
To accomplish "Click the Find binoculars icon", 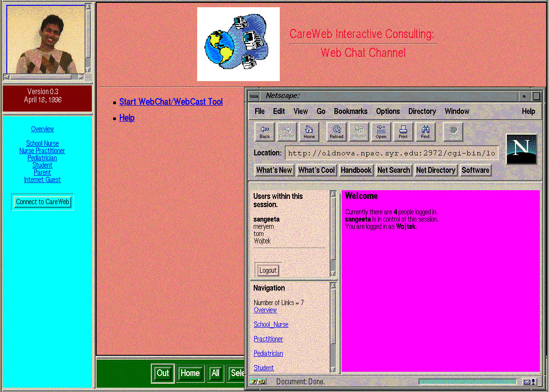I will coord(425,132).
